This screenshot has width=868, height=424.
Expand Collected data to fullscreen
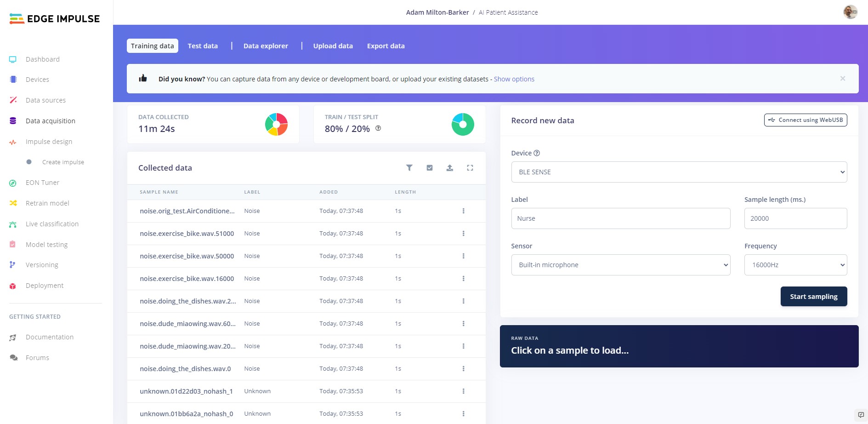[470, 168]
